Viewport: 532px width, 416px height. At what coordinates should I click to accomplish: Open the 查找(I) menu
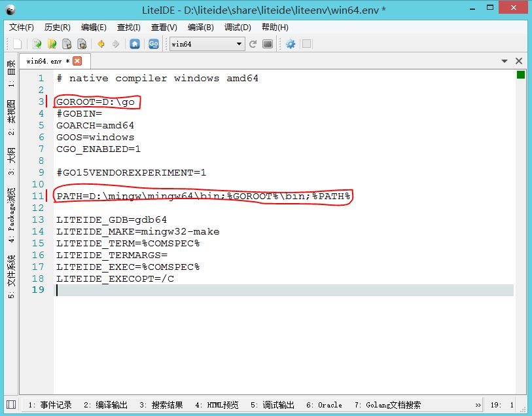129,27
